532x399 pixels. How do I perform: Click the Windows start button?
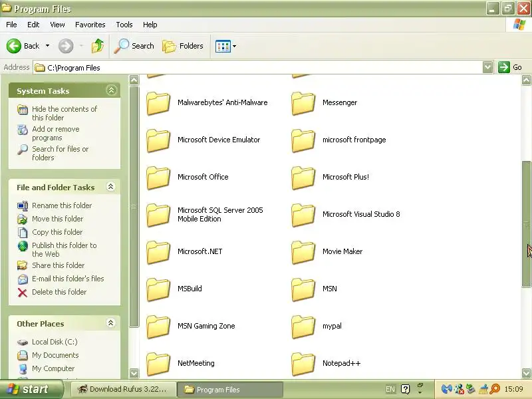31,389
